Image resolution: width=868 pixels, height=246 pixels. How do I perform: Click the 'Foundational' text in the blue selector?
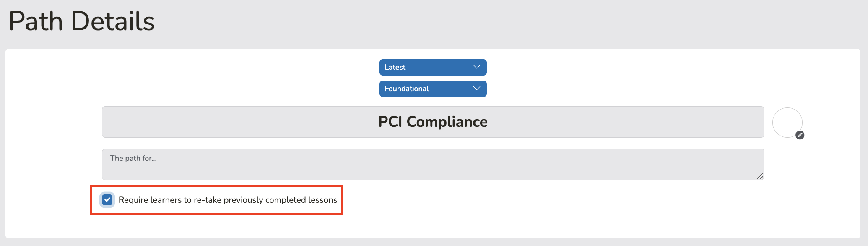(407, 89)
